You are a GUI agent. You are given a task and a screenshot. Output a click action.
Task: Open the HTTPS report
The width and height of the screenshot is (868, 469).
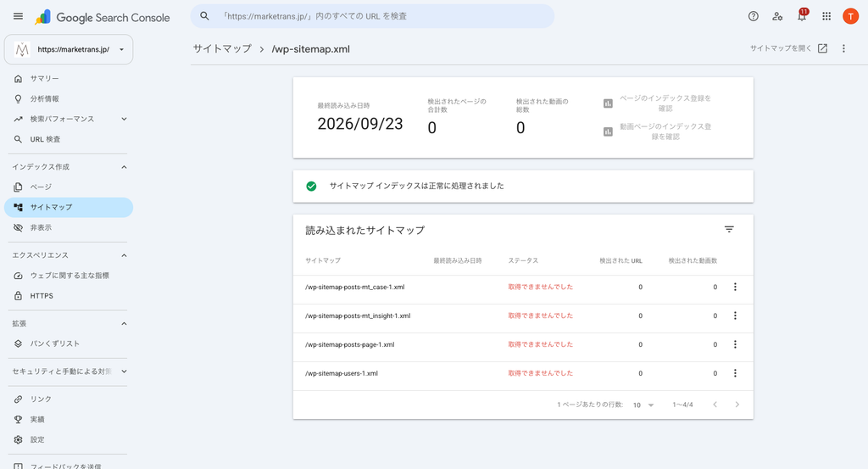(69, 296)
